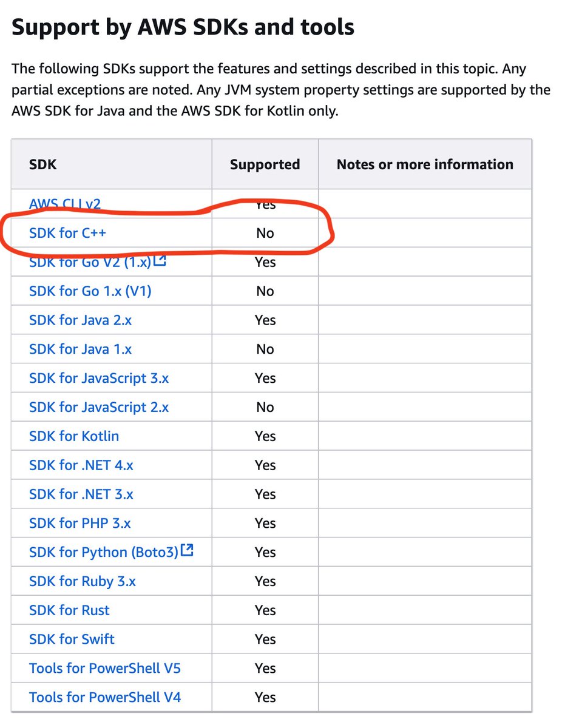Open the SDK for Java 2.x link
562x728 pixels.
click(80, 320)
